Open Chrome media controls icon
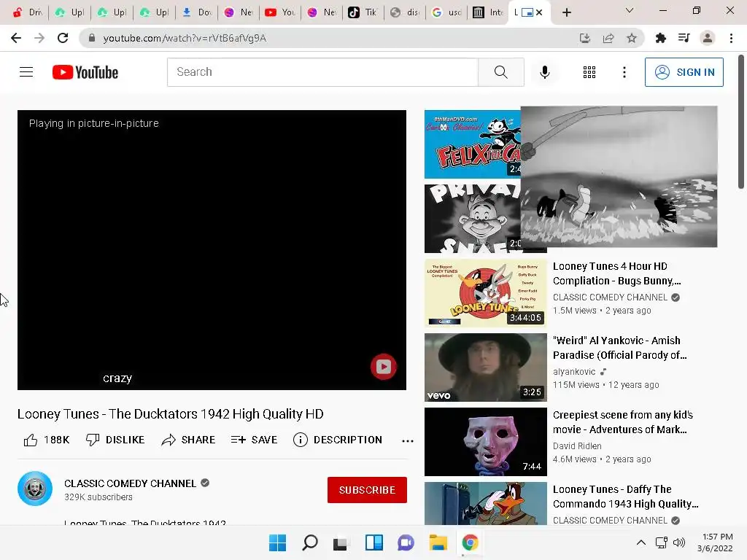 (x=684, y=38)
